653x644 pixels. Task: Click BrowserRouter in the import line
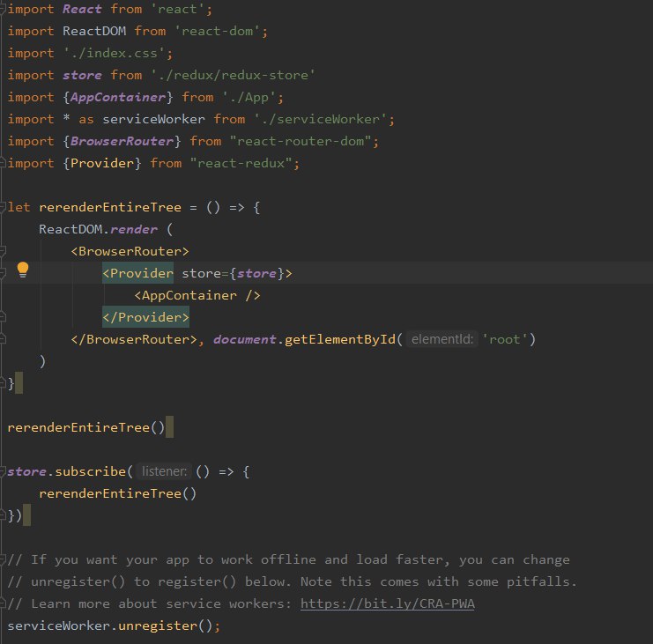tap(122, 141)
